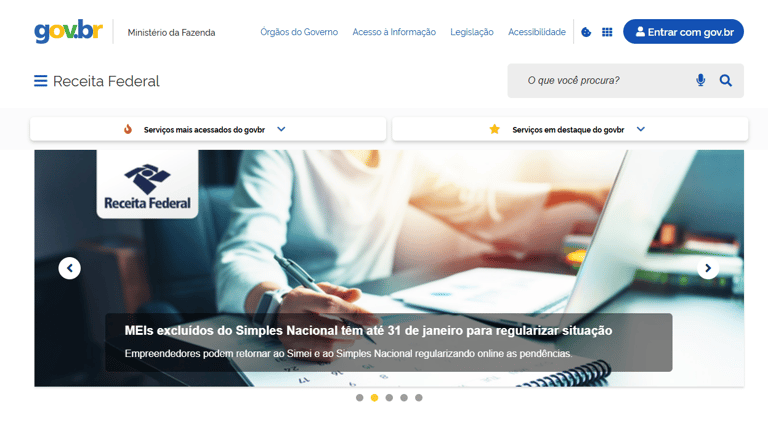Expand Serviços mais acessados do govbr chevron
This screenshot has height=431, width=768.
click(281, 129)
